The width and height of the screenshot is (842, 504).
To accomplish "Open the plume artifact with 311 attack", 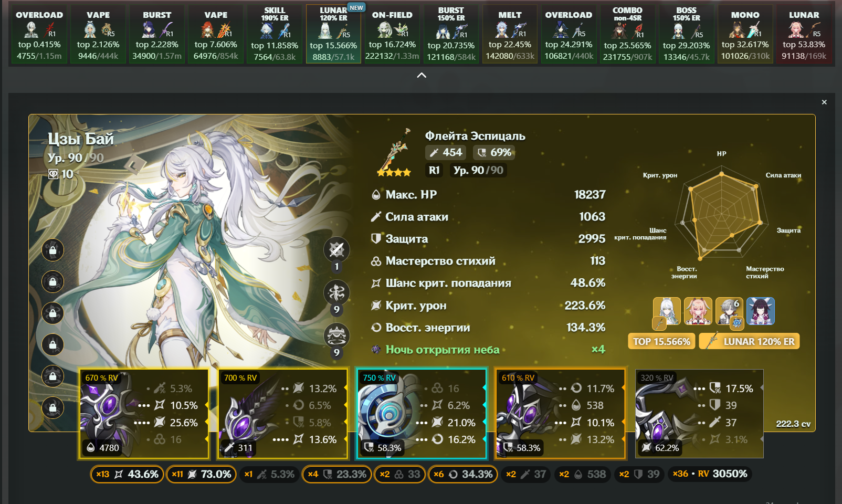I will pyautogui.click(x=283, y=414).
